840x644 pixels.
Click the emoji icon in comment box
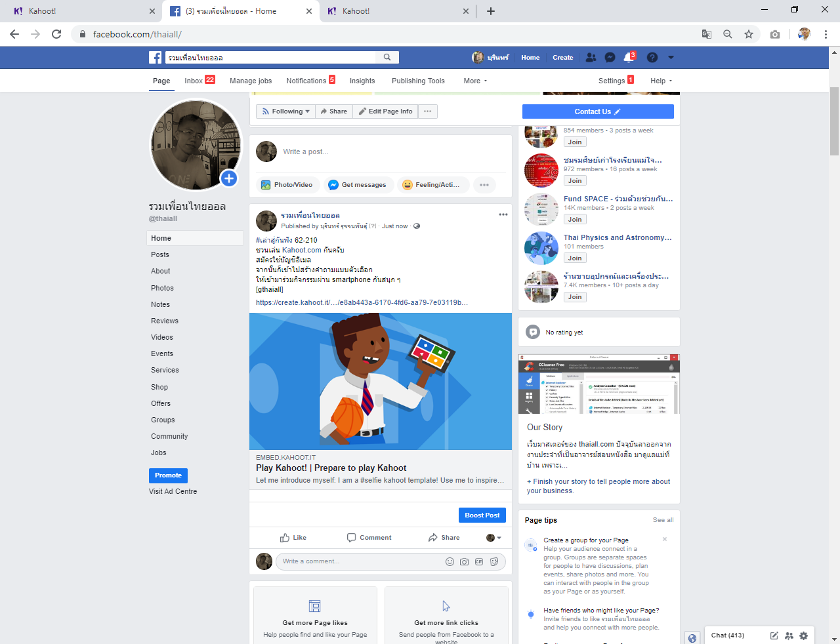click(450, 561)
